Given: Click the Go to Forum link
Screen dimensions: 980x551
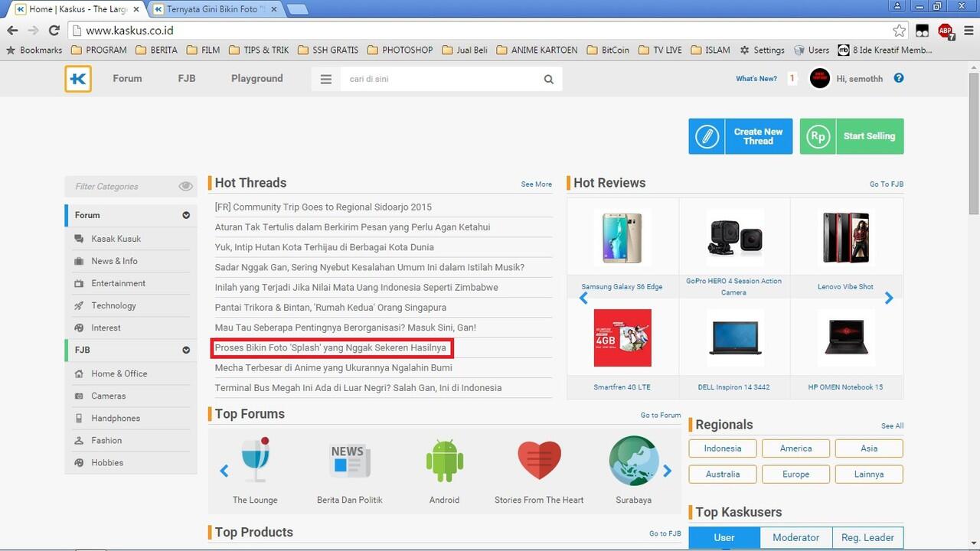Looking at the screenshot, I should pos(661,416).
